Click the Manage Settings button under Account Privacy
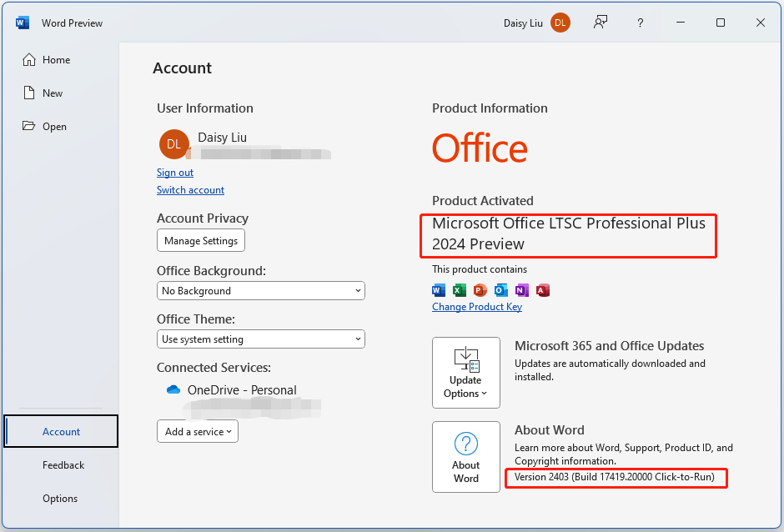 point(200,240)
